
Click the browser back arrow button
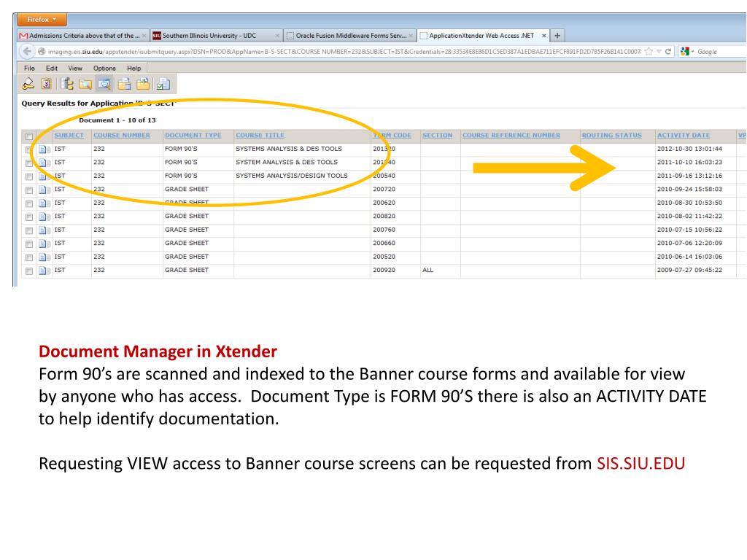(x=27, y=52)
